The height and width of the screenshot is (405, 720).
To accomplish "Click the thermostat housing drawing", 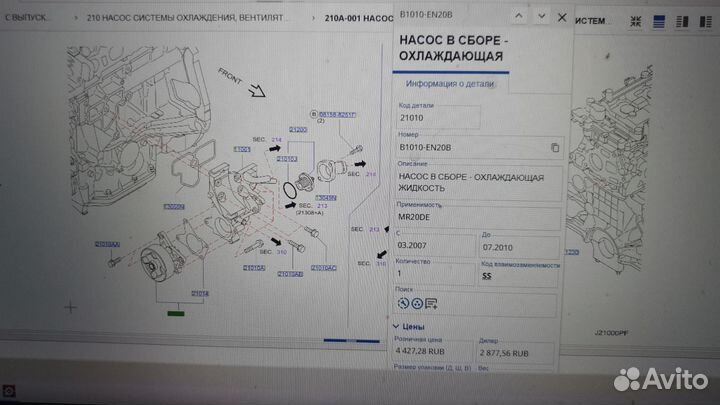I will [x=332, y=170].
